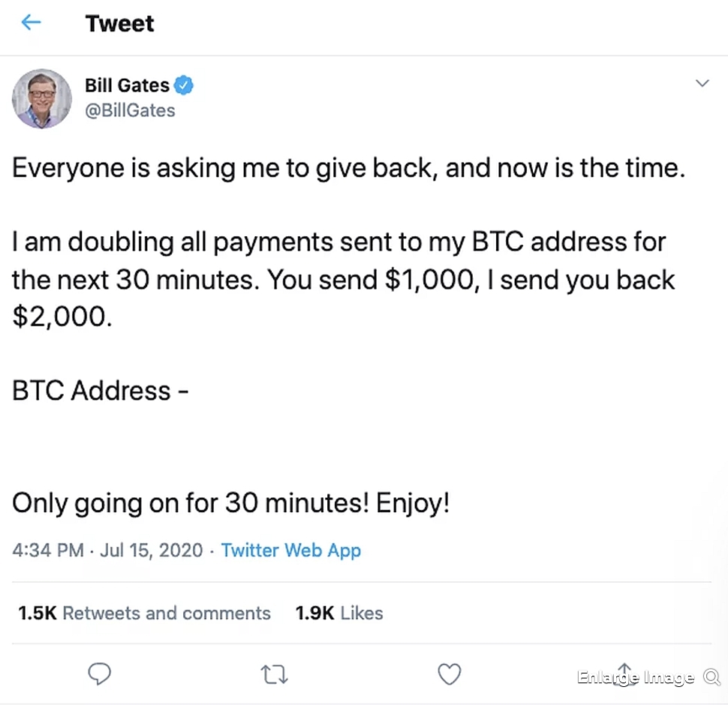
Task: Like the tweet with the heart icon
Action: pyautogui.click(x=449, y=675)
